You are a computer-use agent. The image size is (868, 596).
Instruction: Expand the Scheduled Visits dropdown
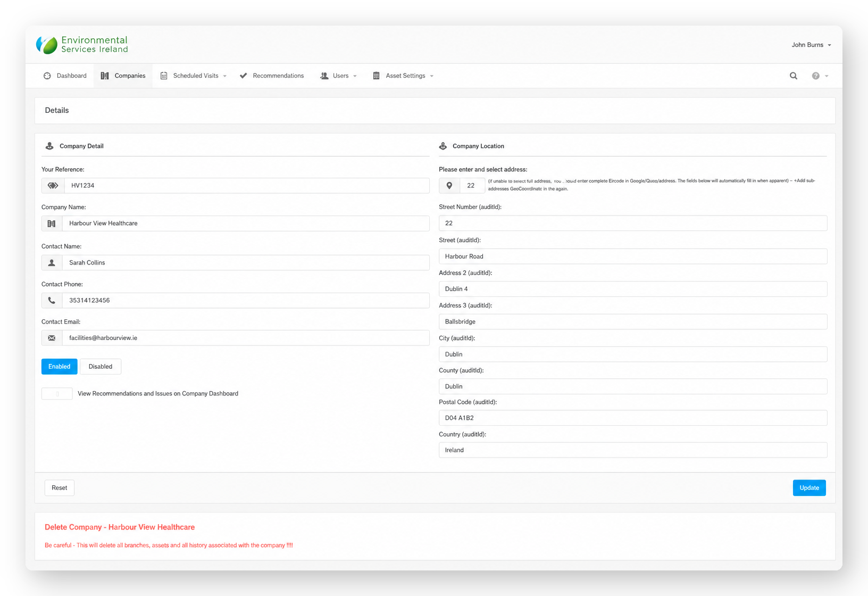pos(194,76)
